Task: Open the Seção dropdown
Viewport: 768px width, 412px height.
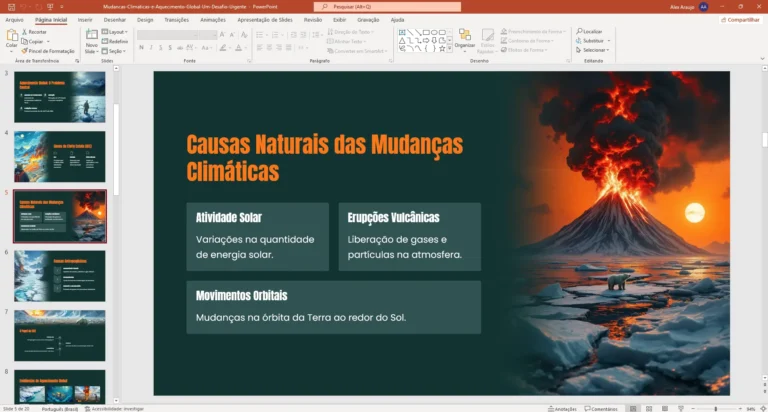Action: click(114, 51)
